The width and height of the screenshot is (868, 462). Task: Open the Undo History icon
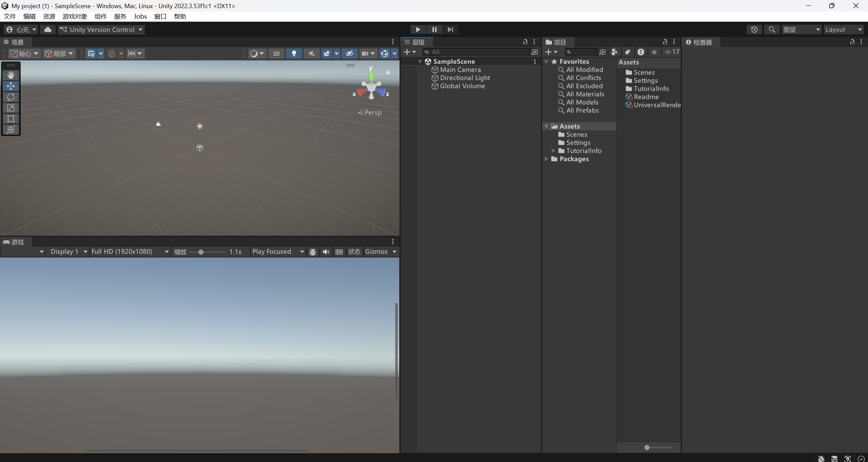click(x=754, y=30)
